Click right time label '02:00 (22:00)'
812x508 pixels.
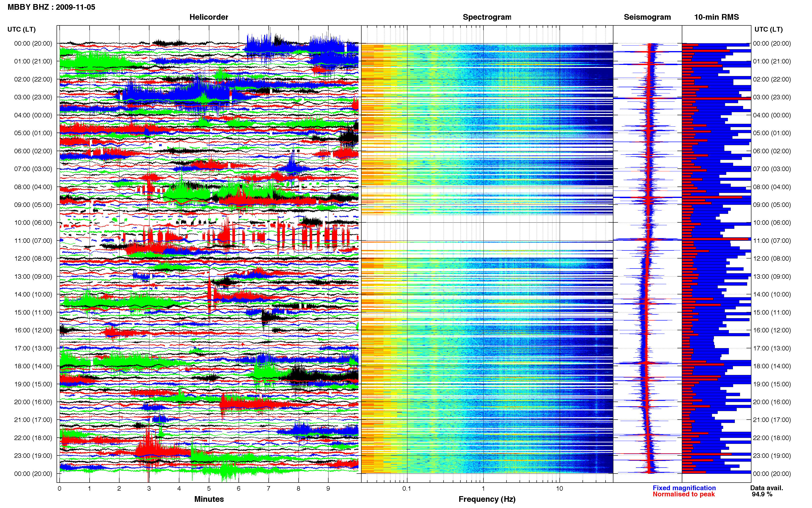pyautogui.click(x=772, y=79)
